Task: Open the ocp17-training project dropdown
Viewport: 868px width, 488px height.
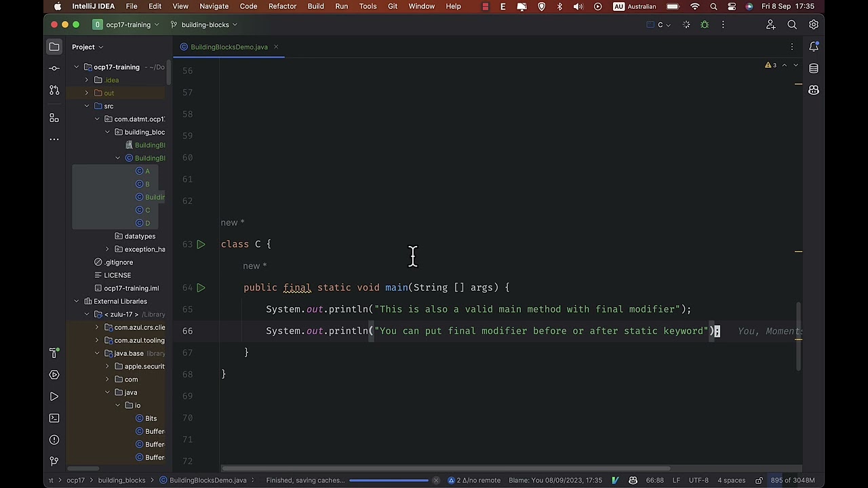Action: 125,25
